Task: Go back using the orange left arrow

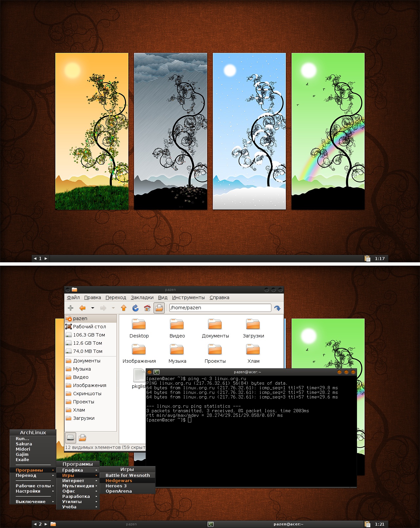Action: coord(83,308)
